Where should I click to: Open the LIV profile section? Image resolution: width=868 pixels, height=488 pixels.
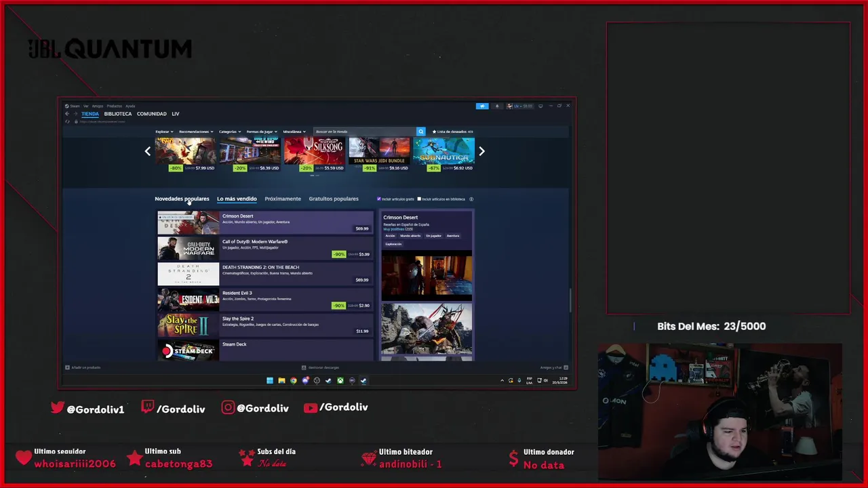(176, 114)
